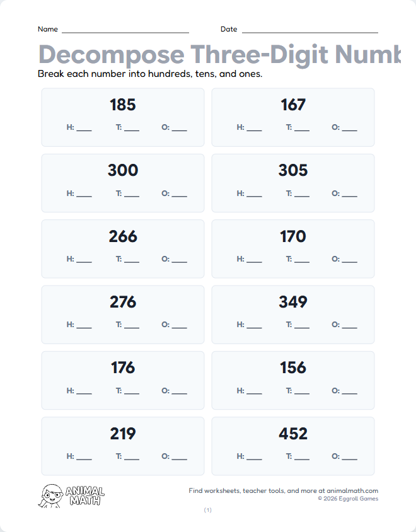Click the tens blank under 219
The height and width of the screenshot is (532, 416).
tap(132, 457)
